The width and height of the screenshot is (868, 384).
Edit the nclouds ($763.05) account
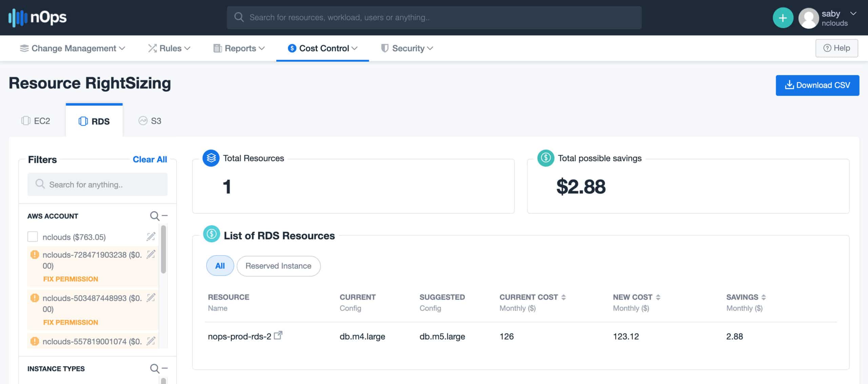(151, 236)
